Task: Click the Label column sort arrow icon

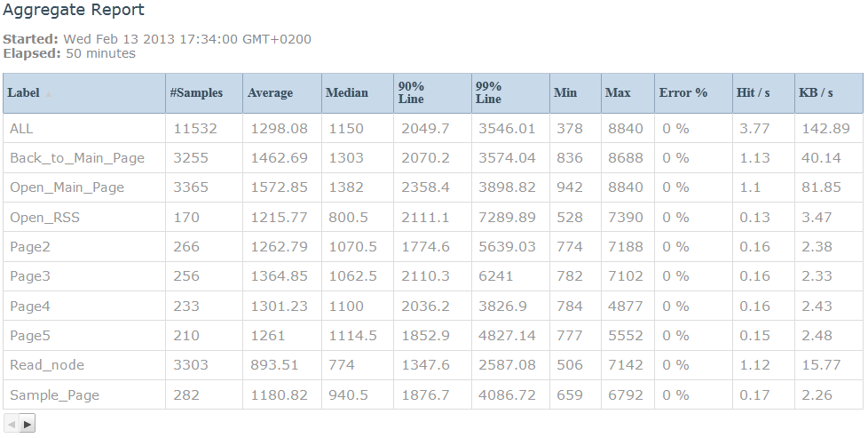Action: click(48, 93)
